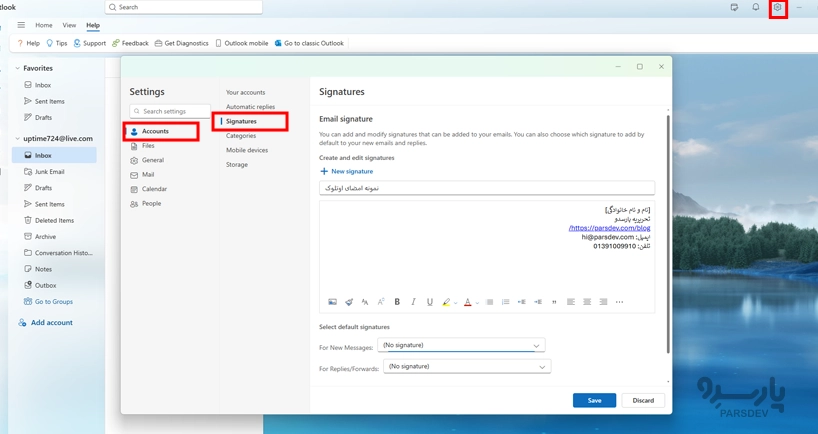Insert a picture into the signature

tap(332, 302)
